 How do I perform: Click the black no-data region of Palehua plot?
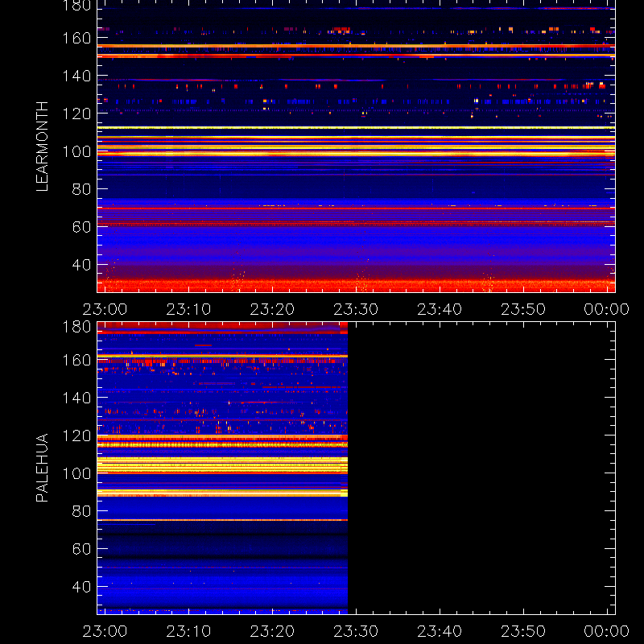pos(481,469)
